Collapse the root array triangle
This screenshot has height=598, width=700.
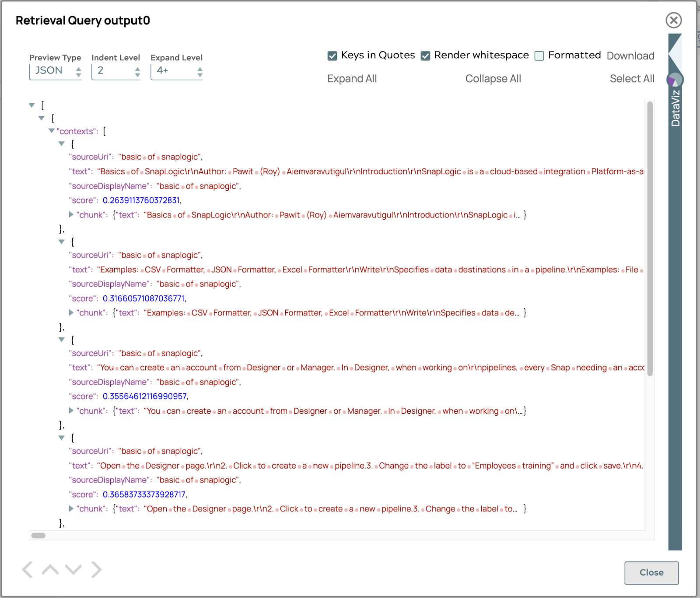click(32, 105)
